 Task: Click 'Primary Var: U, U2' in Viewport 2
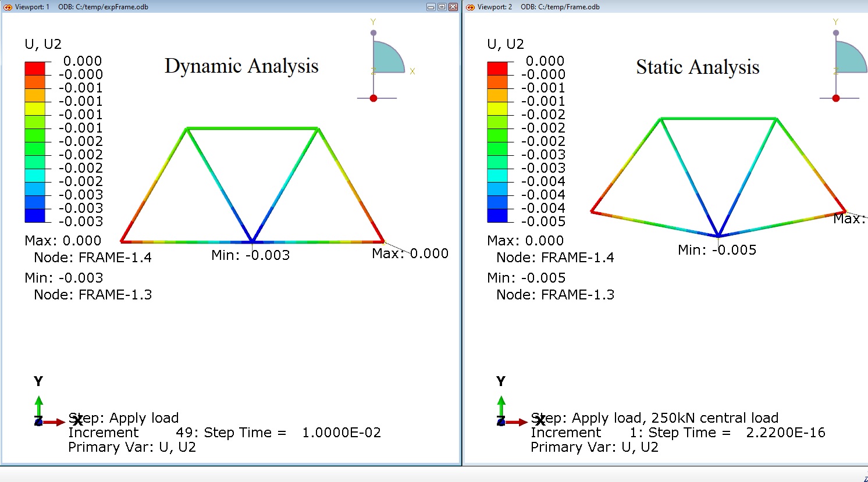coord(595,447)
